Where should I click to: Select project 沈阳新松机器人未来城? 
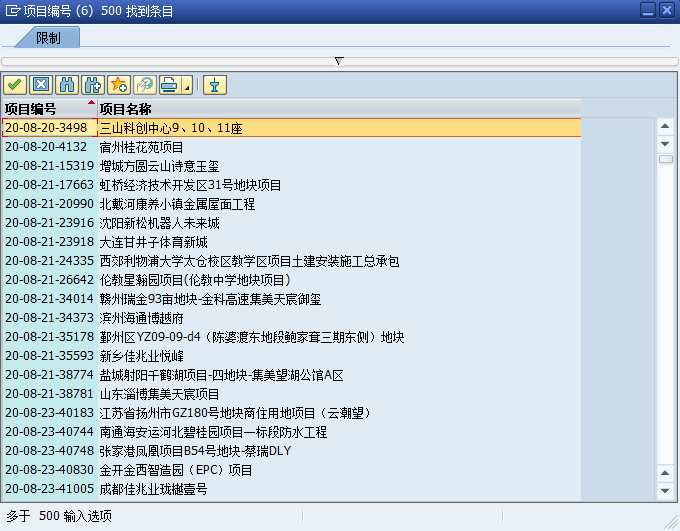click(160, 223)
